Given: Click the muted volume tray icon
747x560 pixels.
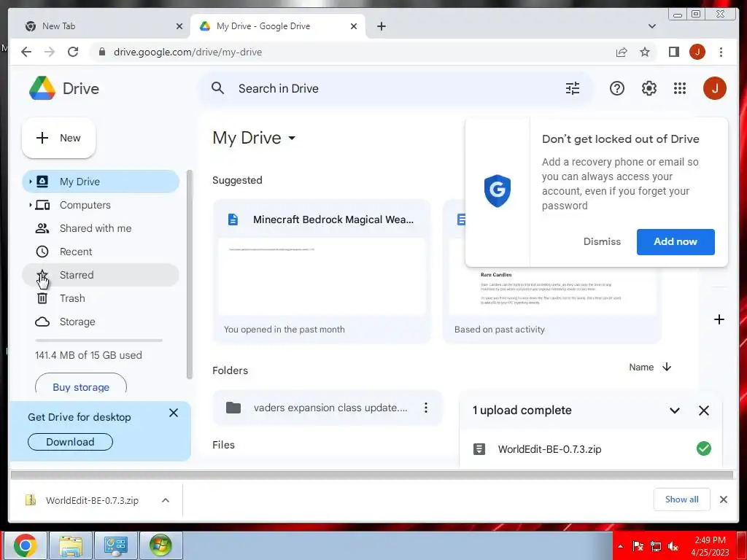Looking at the screenshot, I should click(x=673, y=546).
